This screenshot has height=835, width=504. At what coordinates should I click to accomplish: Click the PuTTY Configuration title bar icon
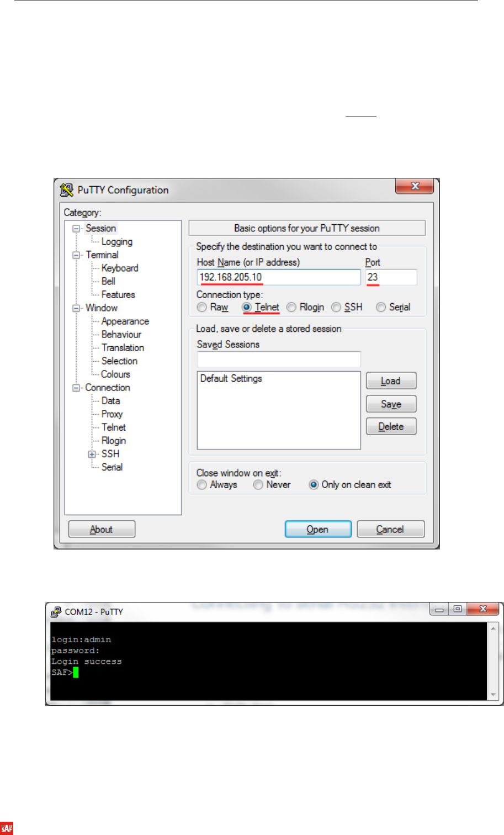67,190
